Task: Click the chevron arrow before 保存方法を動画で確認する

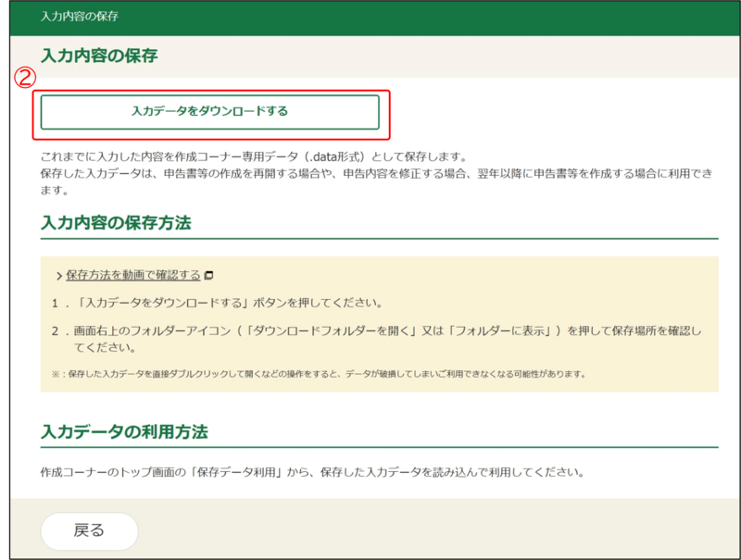Action: [x=58, y=276]
